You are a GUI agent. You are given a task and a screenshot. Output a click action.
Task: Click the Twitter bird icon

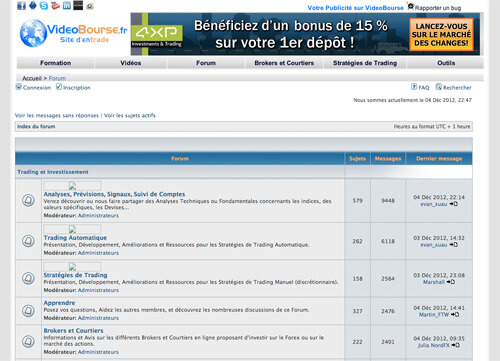[33, 5]
